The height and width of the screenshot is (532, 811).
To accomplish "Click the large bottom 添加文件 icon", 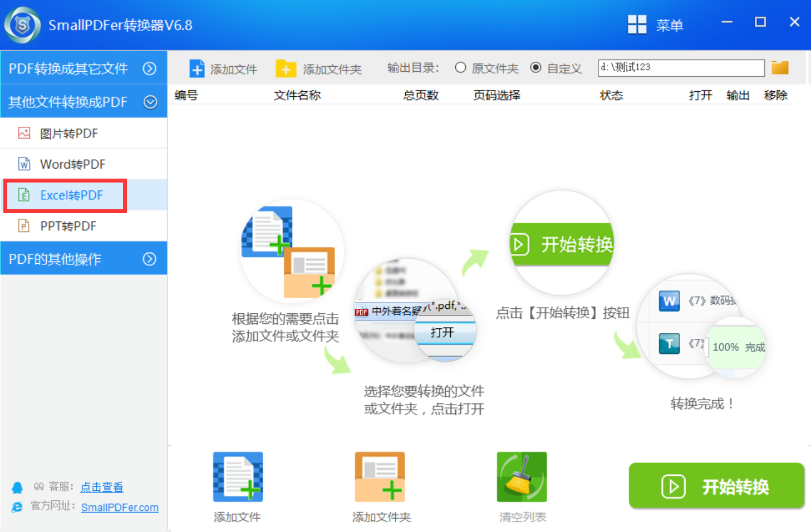I will click(238, 477).
